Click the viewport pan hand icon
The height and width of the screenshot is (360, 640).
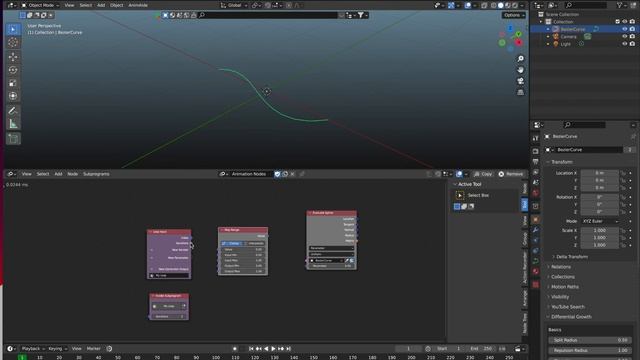point(520,70)
